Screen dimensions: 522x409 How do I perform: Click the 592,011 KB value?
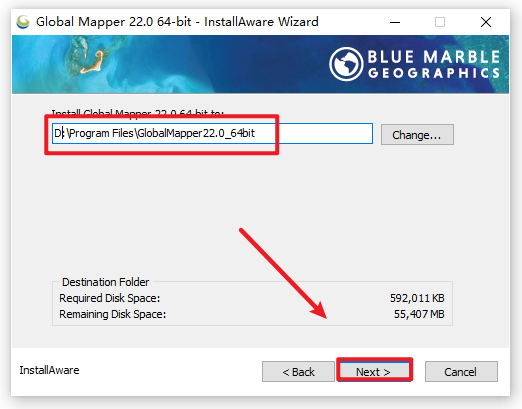tap(417, 298)
